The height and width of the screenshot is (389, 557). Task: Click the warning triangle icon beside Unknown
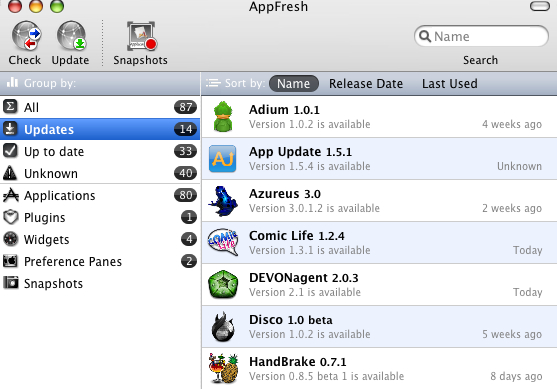pyautogui.click(x=10, y=173)
